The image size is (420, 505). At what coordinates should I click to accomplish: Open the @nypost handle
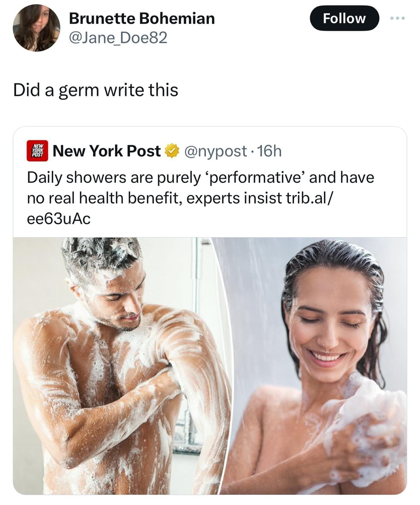pos(216,151)
